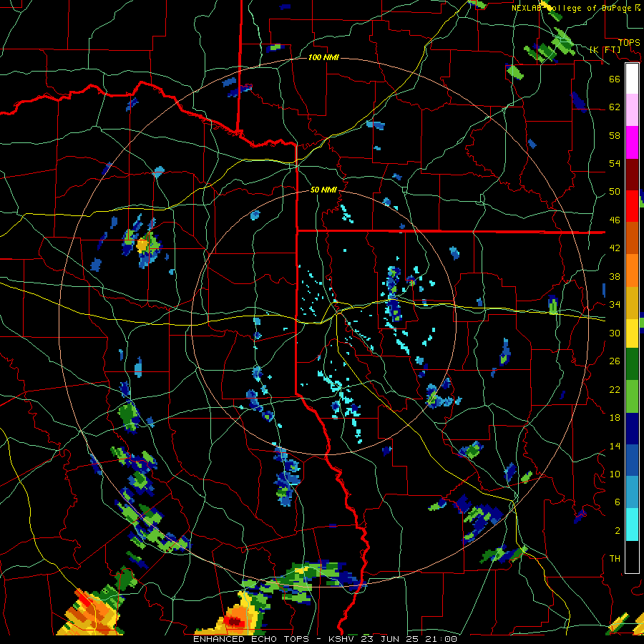Click the legend value 30

click(615, 333)
